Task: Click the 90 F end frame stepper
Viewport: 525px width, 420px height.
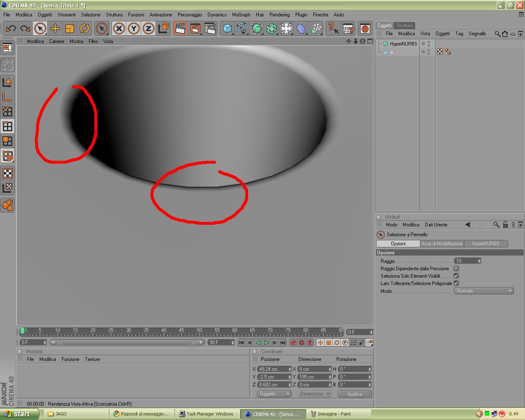Action: tap(233, 342)
